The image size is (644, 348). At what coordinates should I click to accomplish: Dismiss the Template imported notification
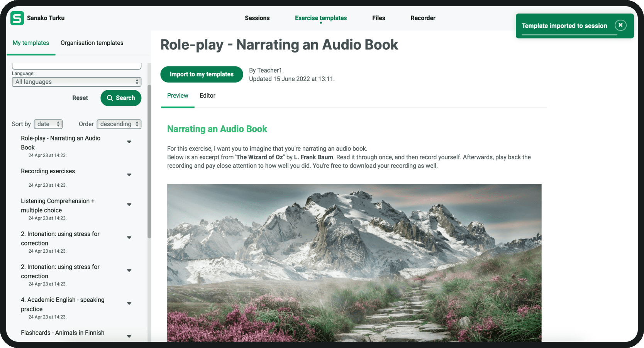[620, 25]
